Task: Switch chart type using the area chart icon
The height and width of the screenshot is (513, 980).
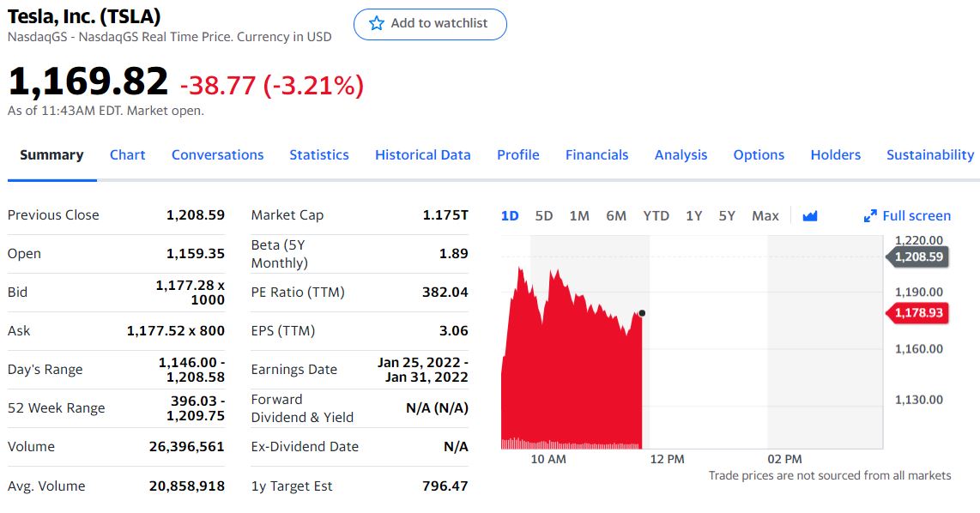Action: (x=809, y=216)
